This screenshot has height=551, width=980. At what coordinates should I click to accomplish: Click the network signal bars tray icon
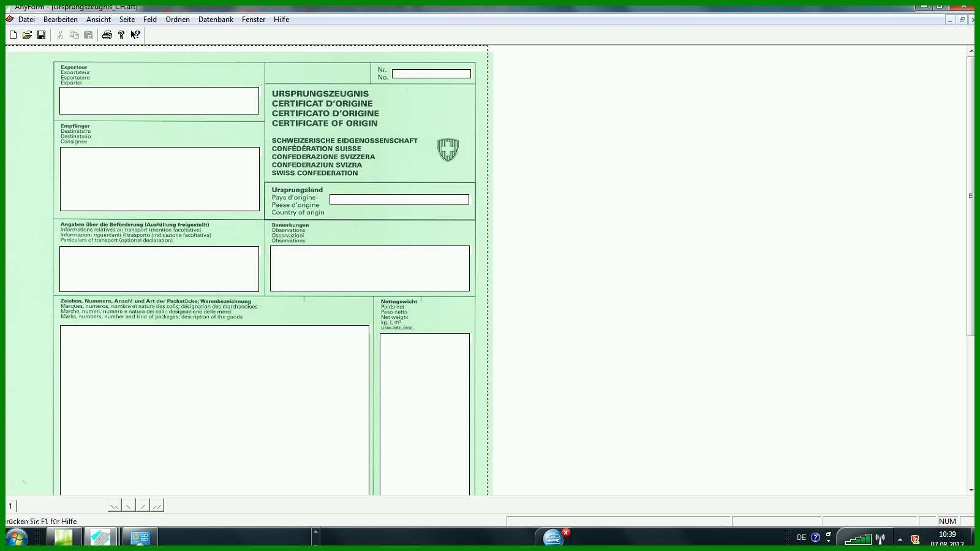(x=858, y=539)
